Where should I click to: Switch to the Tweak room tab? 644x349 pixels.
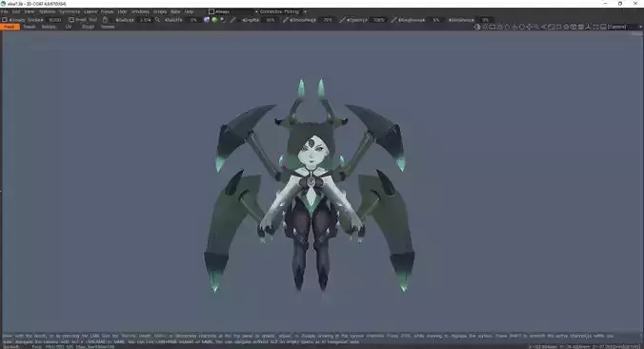(x=30, y=27)
